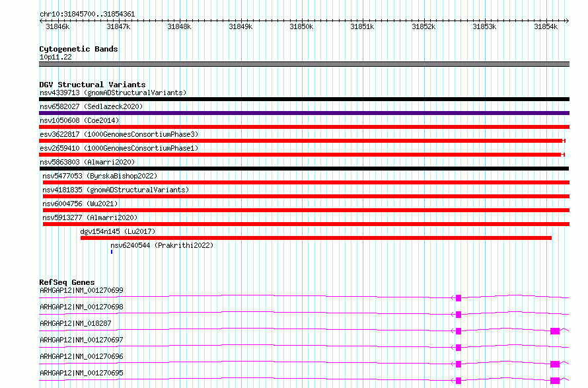Click the NM_001270696 exon near 31852.5k
The height and width of the screenshot is (388, 588).
tap(459, 364)
